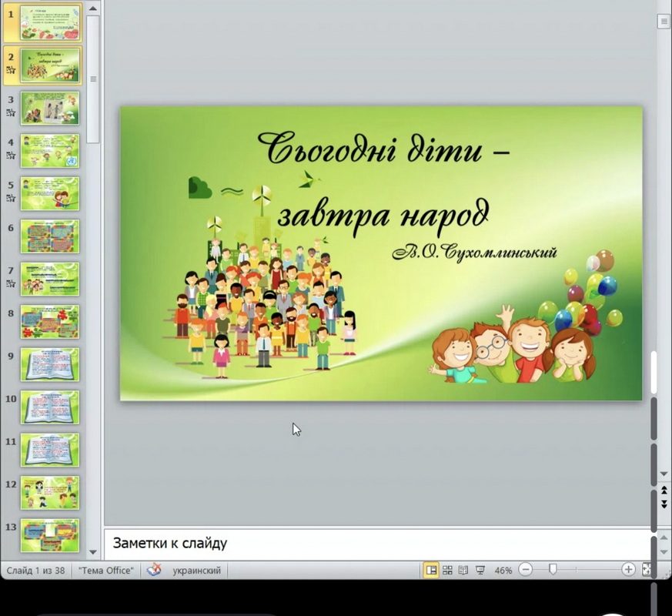
Task: Switch to Normal view in status bar
Action: (431, 571)
